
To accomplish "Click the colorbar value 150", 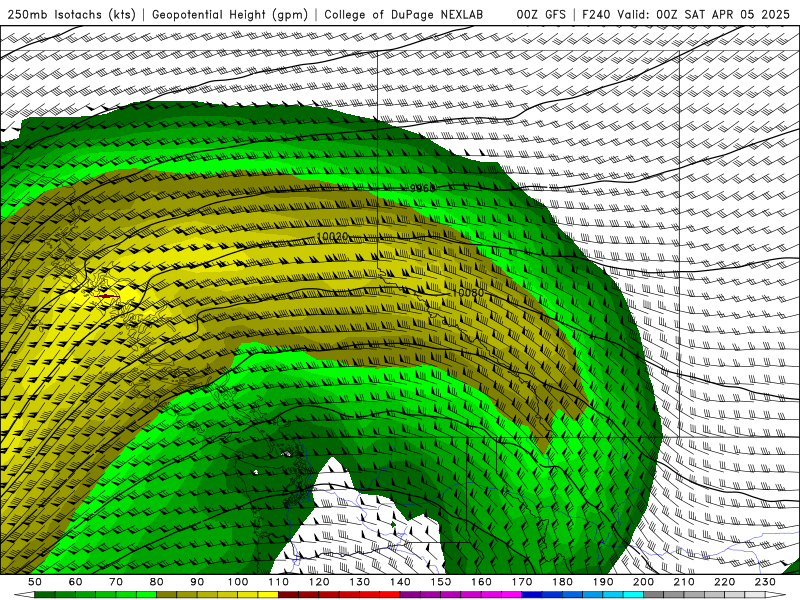I will [x=441, y=582].
